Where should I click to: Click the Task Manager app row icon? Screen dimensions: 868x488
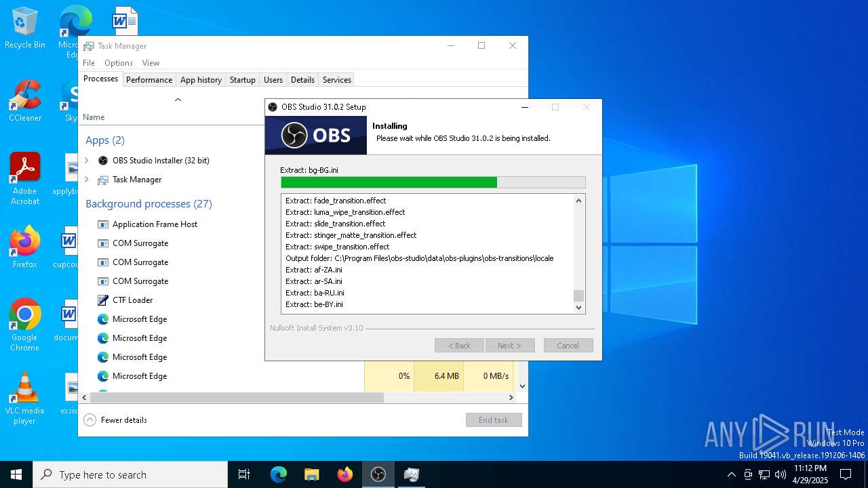tap(103, 180)
